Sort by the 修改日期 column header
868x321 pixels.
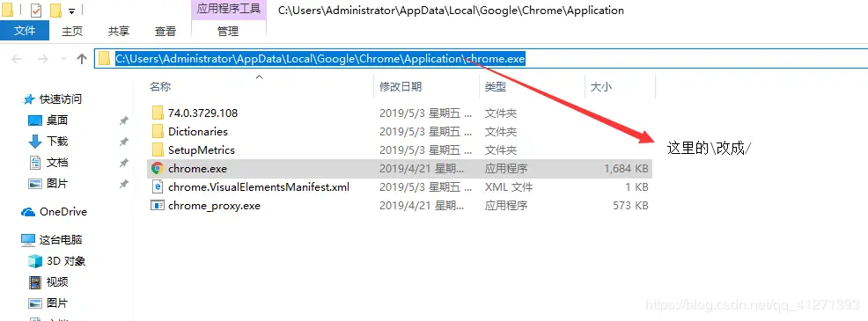[401, 86]
